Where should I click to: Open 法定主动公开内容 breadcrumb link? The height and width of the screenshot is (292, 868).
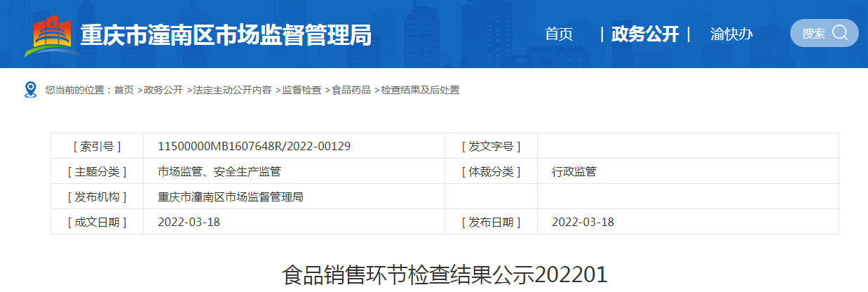(x=232, y=90)
